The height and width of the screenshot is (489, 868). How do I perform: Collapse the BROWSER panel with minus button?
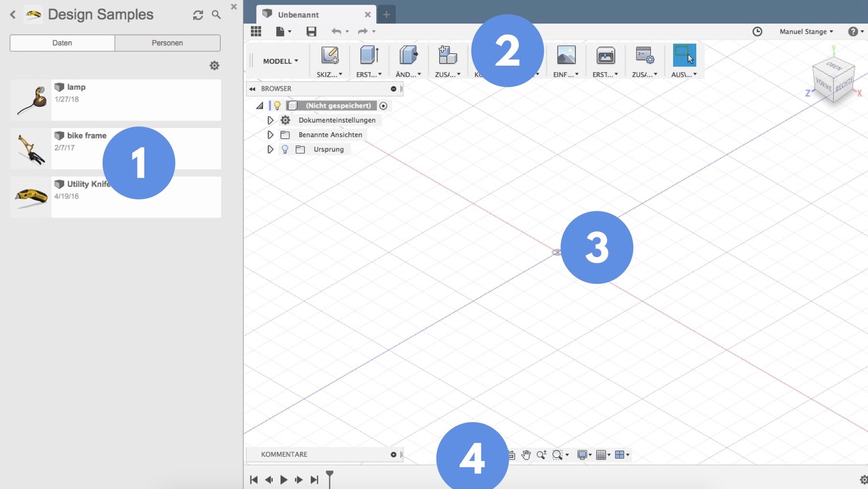tap(394, 89)
